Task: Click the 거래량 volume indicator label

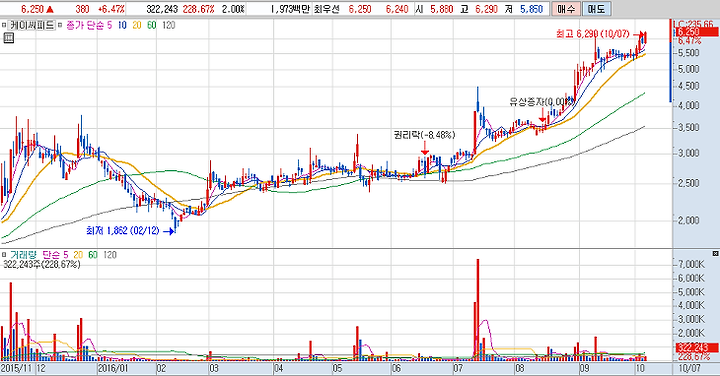Action: (24, 255)
